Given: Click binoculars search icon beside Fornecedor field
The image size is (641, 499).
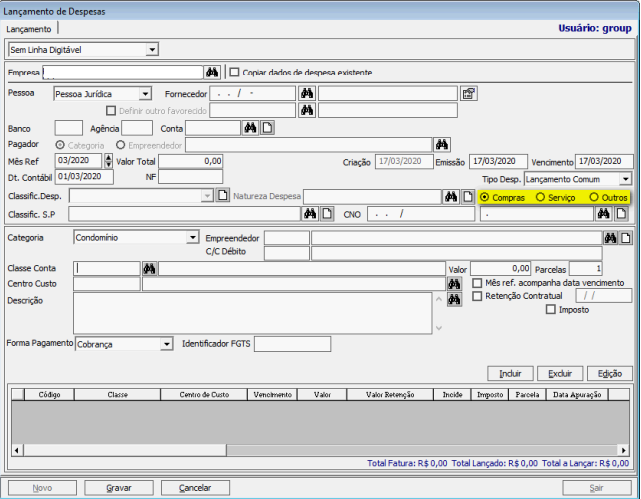Looking at the screenshot, I should pos(307,94).
